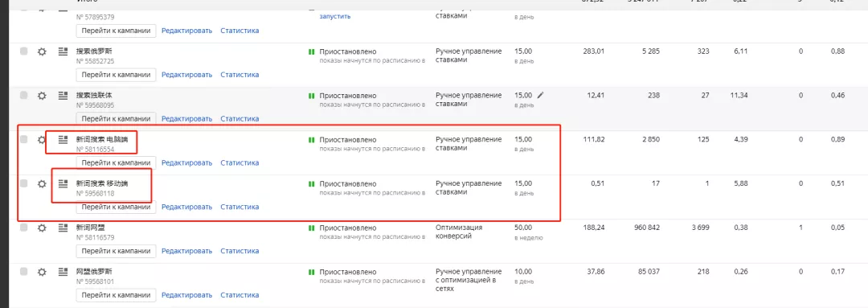Click Редактировать for campaign № 55852725

click(187, 75)
